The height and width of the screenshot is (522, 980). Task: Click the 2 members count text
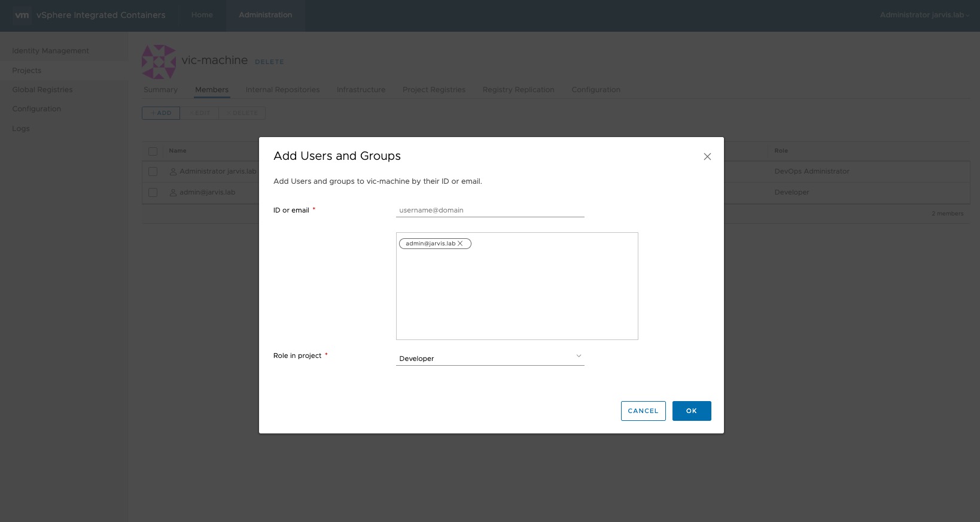click(948, 214)
